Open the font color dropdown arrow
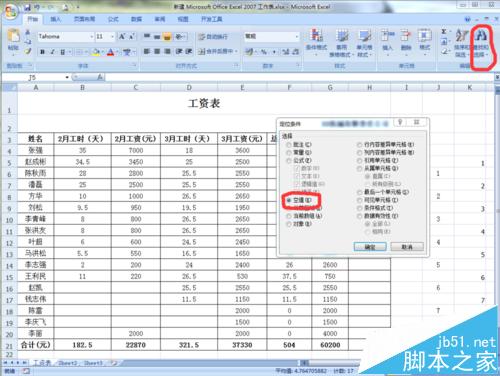Viewport: 500px width, 376px height. (x=117, y=52)
